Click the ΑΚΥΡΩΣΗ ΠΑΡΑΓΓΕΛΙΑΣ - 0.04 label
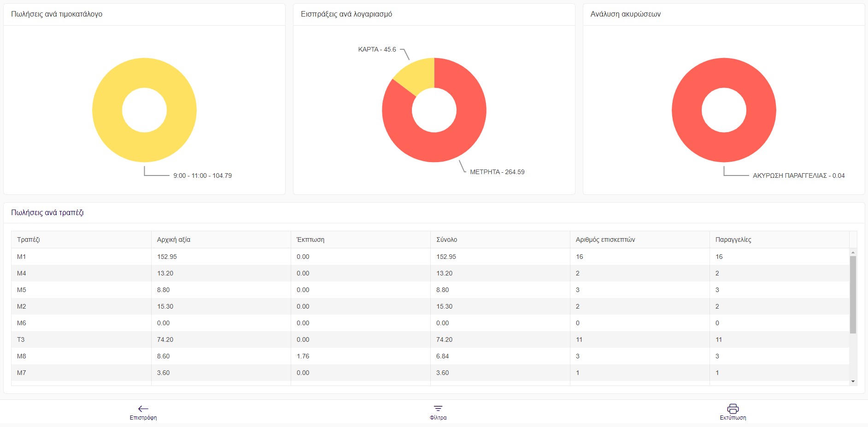 [x=798, y=175]
